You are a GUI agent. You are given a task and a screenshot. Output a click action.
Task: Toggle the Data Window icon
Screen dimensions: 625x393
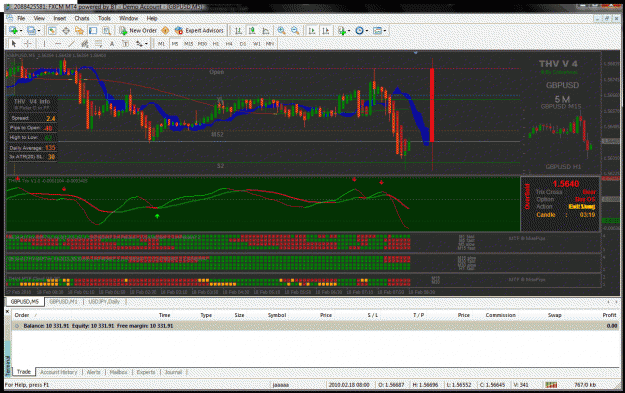pyautogui.click(x=66, y=31)
